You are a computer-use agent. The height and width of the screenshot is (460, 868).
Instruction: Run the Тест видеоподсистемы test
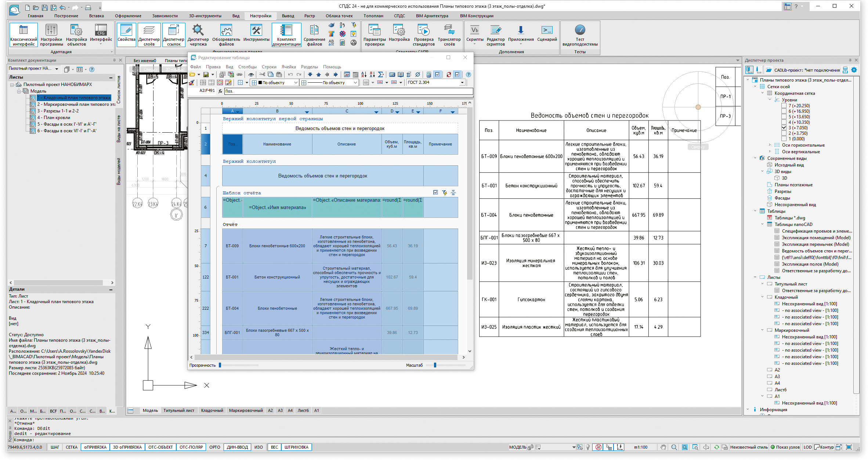[580, 35]
